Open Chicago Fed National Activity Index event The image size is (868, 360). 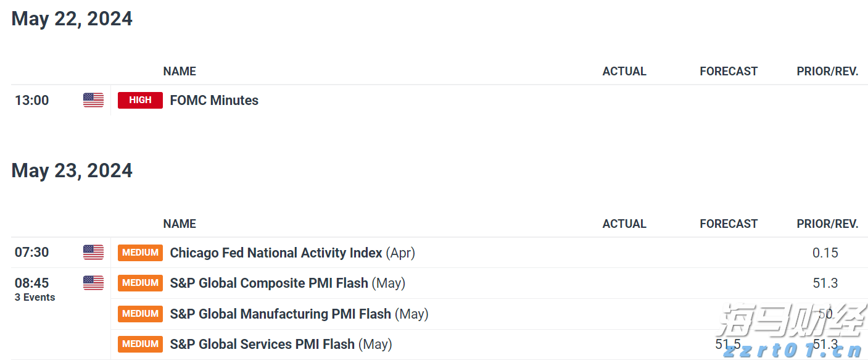(x=276, y=253)
